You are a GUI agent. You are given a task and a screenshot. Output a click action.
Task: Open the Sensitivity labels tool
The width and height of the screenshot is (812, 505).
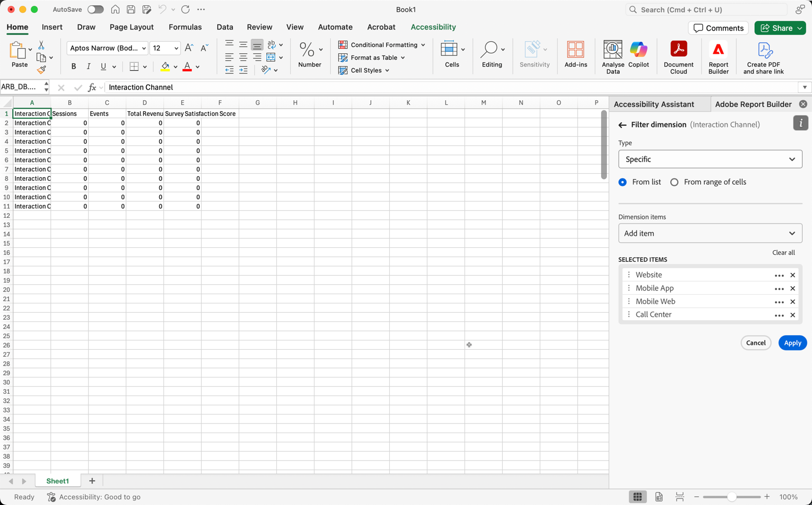[535, 55]
